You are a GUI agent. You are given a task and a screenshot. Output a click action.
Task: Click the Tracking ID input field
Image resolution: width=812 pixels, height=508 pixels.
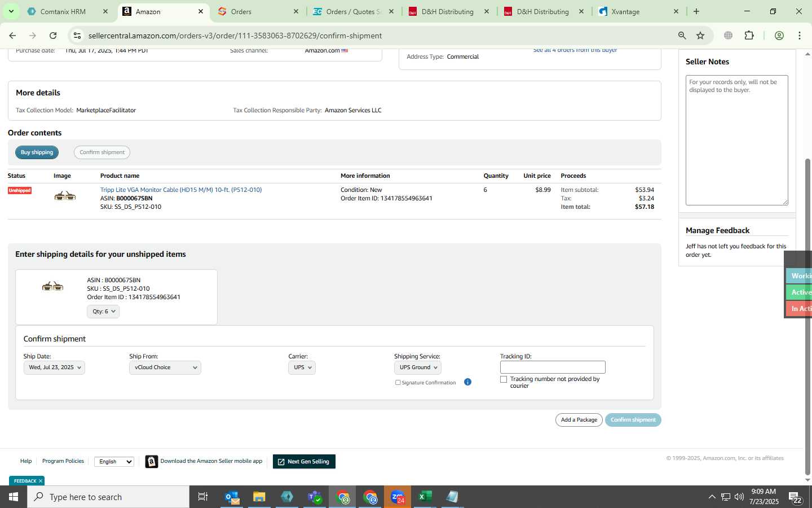pyautogui.click(x=553, y=367)
